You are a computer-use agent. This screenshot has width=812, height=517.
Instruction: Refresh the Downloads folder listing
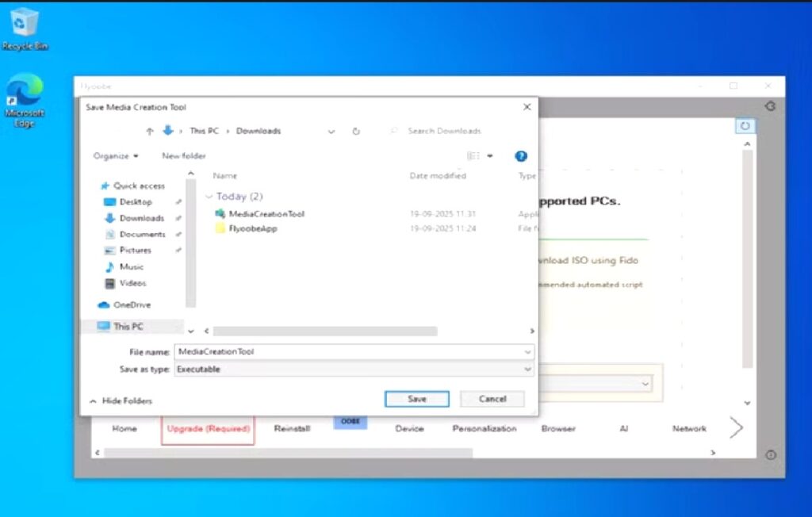pyautogui.click(x=356, y=131)
